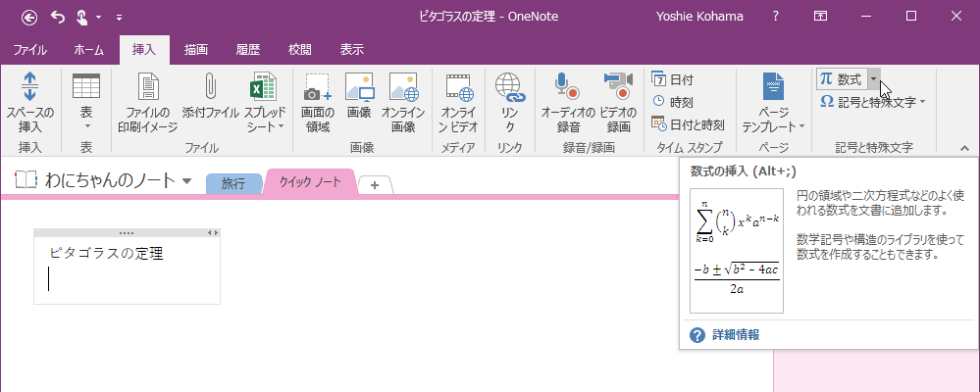This screenshot has height=392, width=980.
Task: Open Help question mark
Action: (x=776, y=17)
